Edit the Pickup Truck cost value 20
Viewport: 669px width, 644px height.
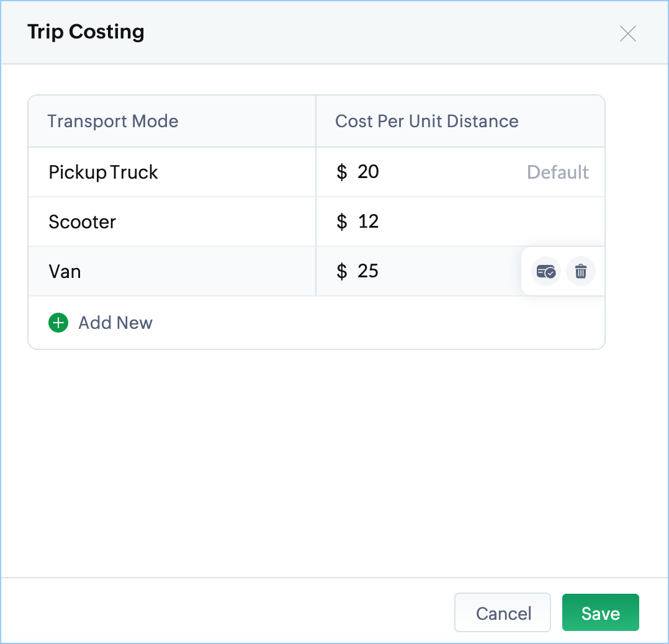368,172
